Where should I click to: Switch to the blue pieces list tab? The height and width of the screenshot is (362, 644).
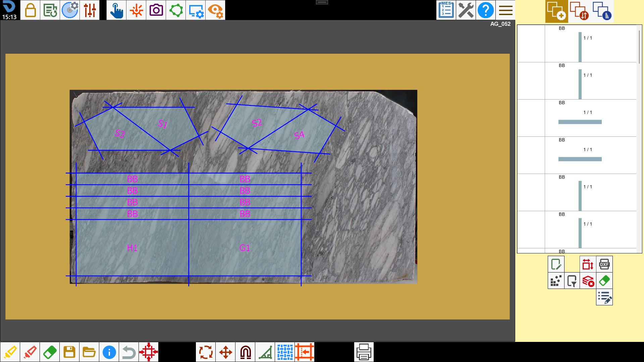[x=602, y=11]
